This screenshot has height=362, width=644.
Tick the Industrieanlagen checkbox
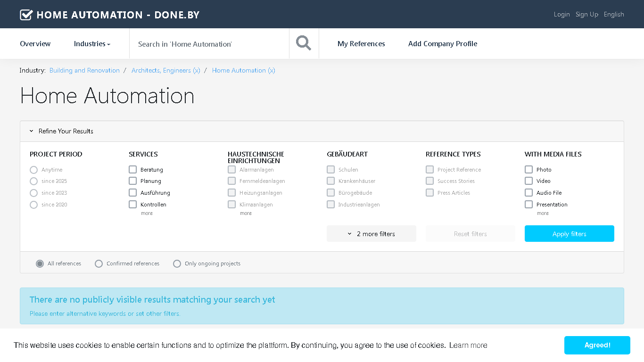(x=330, y=204)
